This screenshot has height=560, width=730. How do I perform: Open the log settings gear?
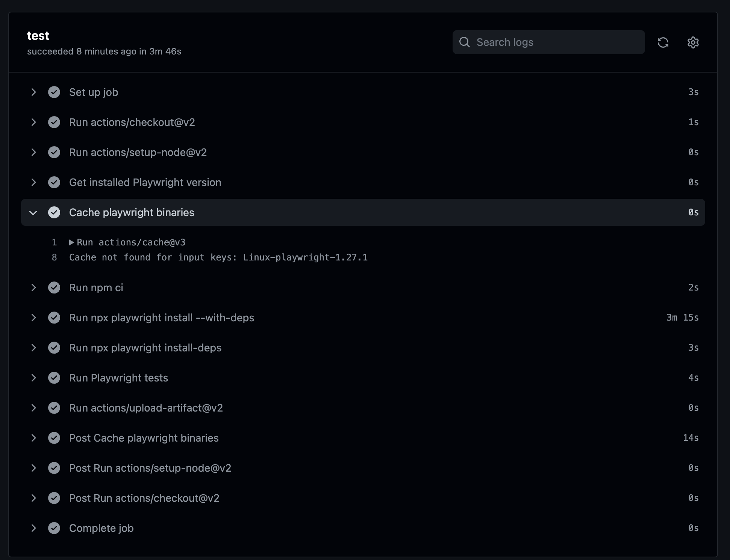click(x=693, y=42)
